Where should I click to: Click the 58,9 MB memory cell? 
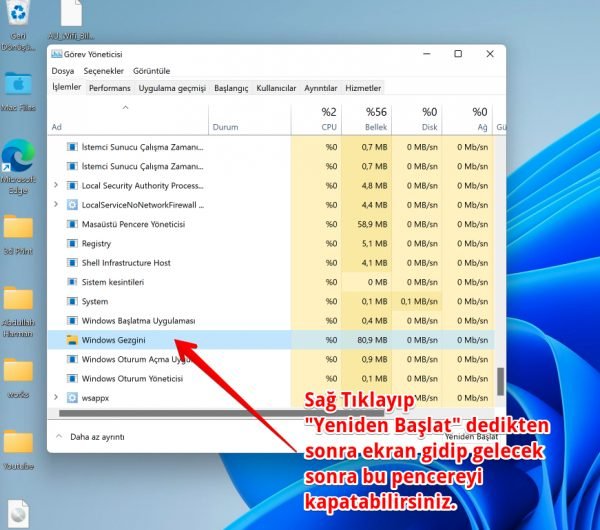[x=367, y=224]
